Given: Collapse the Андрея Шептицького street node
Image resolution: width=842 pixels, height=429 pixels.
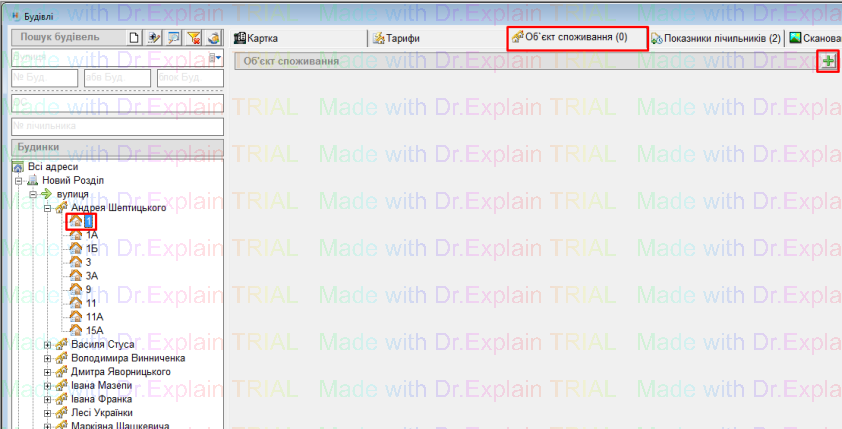Looking at the screenshot, I should pos(48,207).
